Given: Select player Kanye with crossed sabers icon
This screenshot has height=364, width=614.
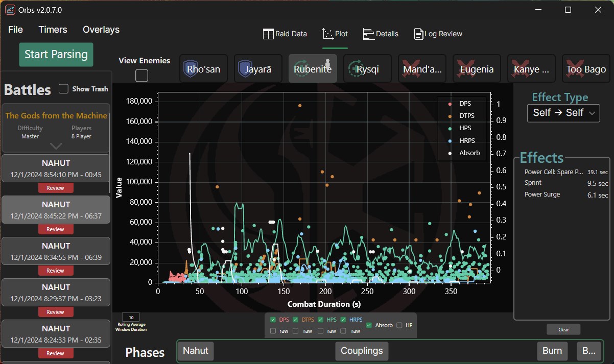Looking at the screenshot, I should click(531, 68).
